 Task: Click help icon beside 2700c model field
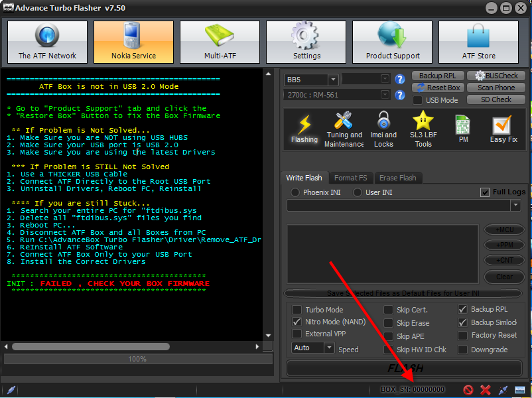pyautogui.click(x=400, y=95)
